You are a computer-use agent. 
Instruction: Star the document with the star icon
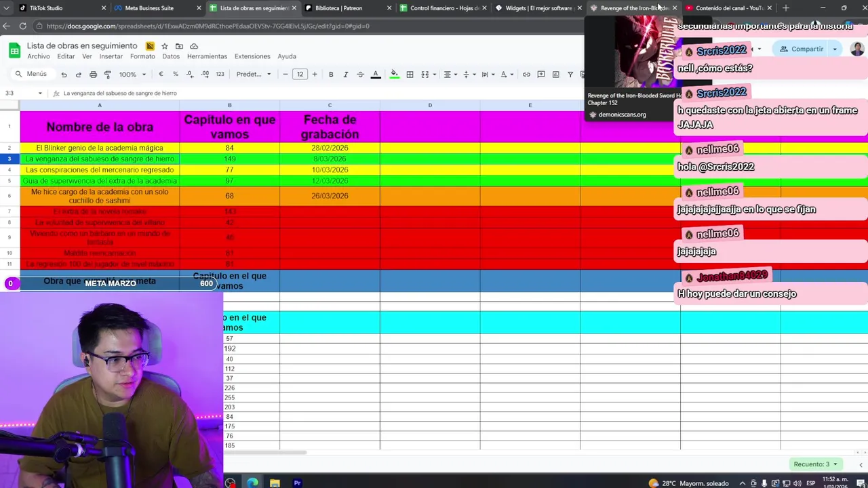(x=165, y=46)
